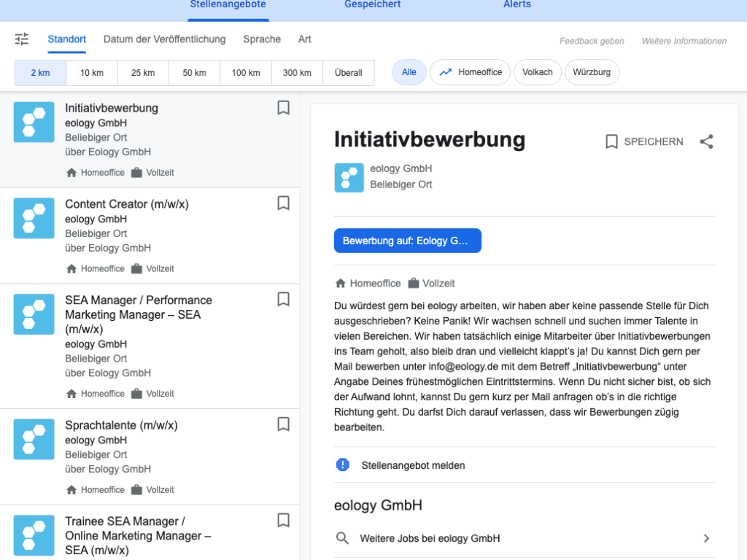Click eology logo in job detail header
747x560 pixels.
tap(349, 178)
